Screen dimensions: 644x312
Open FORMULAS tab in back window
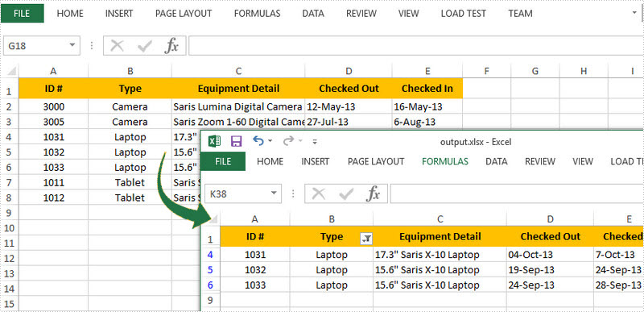click(x=257, y=14)
